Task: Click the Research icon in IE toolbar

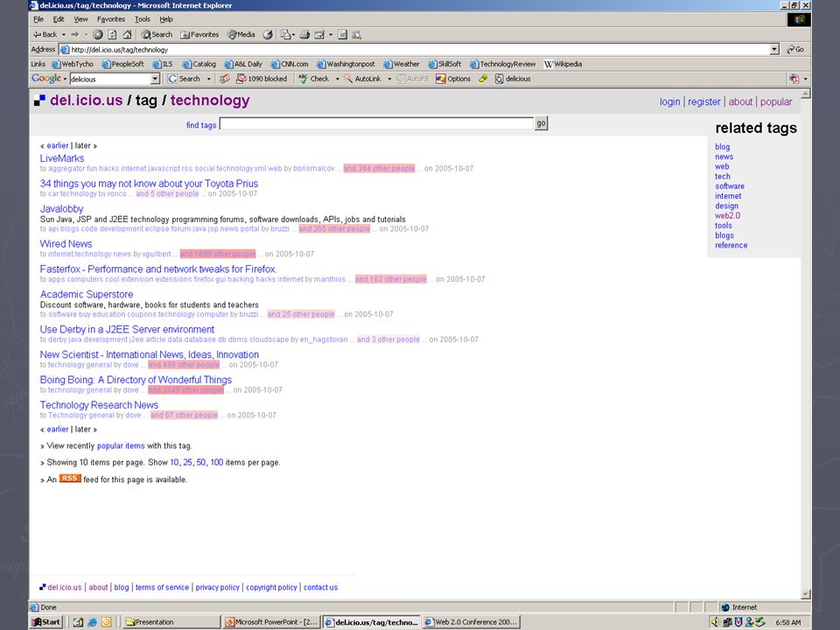Action: [357, 34]
